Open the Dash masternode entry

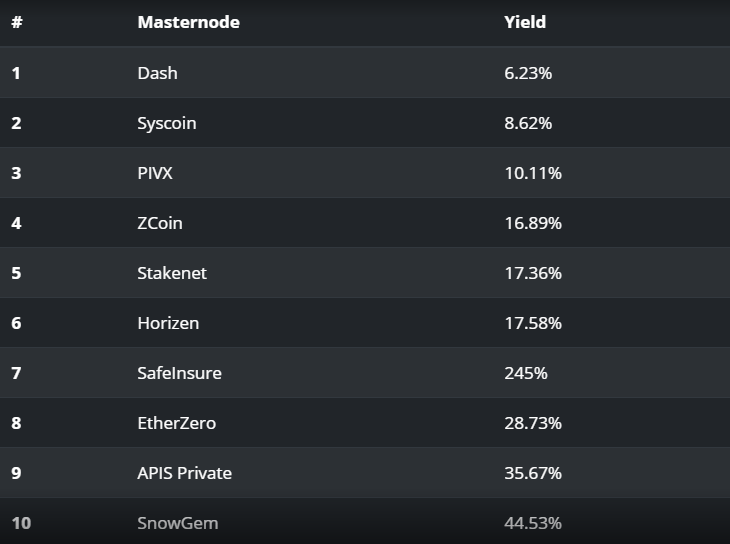[x=157, y=73]
